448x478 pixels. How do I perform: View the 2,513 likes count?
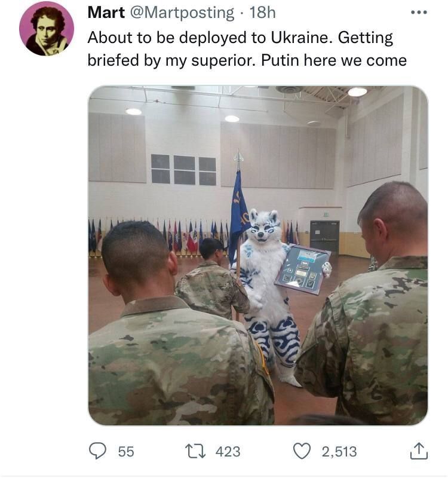[x=339, y=452]
